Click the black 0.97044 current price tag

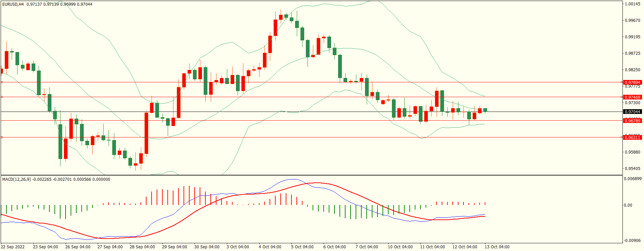(632, 112)
